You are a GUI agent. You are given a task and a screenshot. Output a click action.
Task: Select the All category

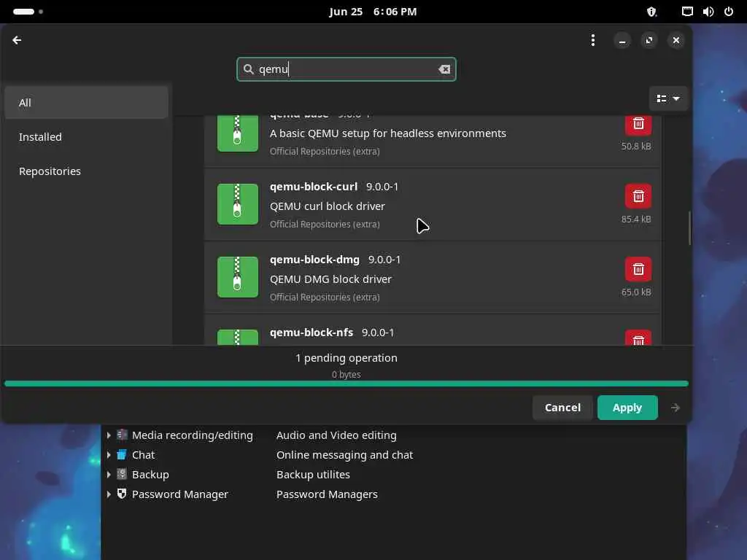(x=86, y=102)
